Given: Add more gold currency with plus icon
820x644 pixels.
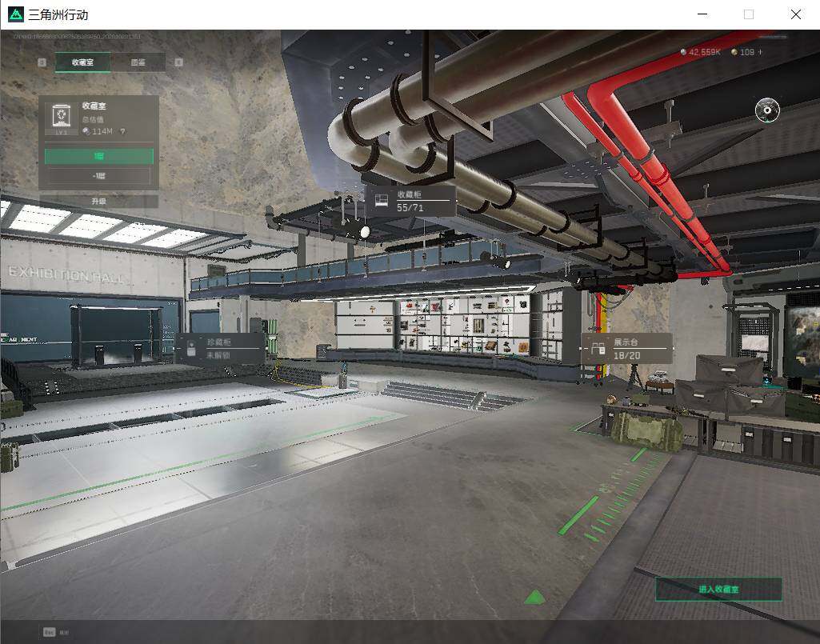Looking at the screenshot, I should click(760, 52).
